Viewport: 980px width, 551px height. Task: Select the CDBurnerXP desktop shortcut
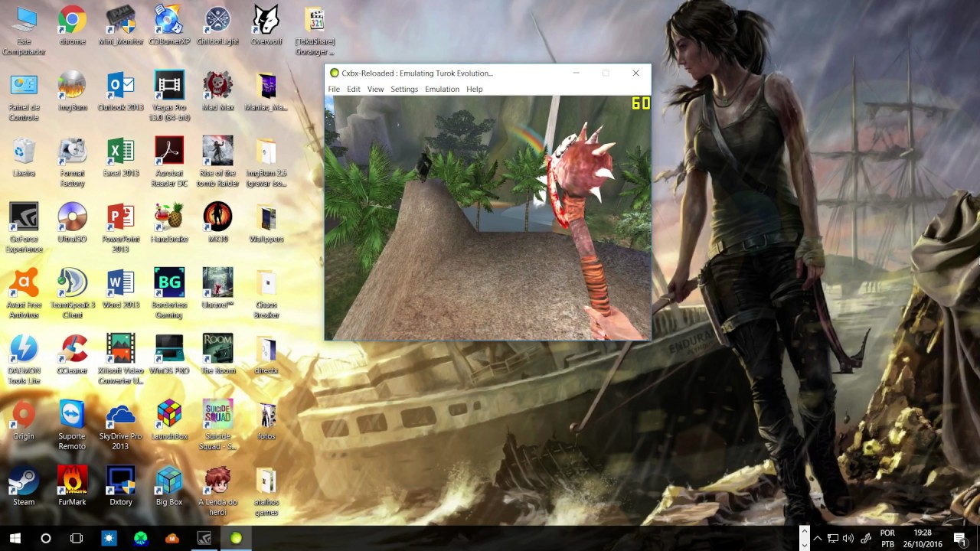pyautogui.click(x=169, y=26)
